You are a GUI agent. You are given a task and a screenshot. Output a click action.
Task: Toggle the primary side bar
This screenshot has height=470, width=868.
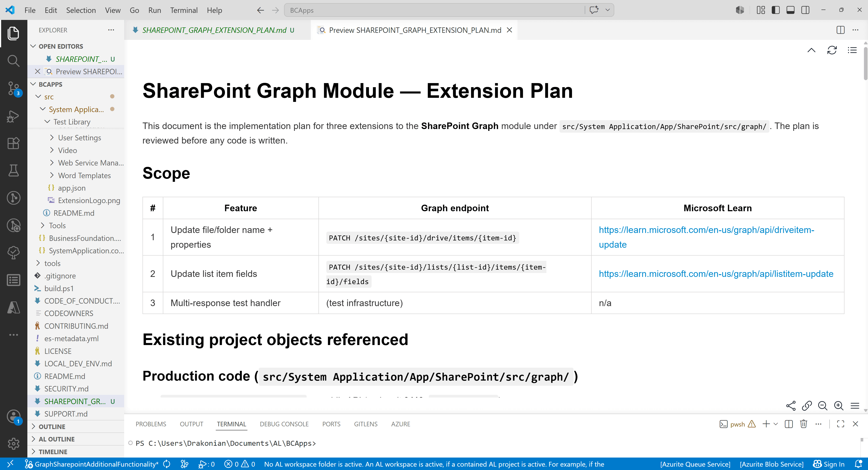click(x=775, y=10)
